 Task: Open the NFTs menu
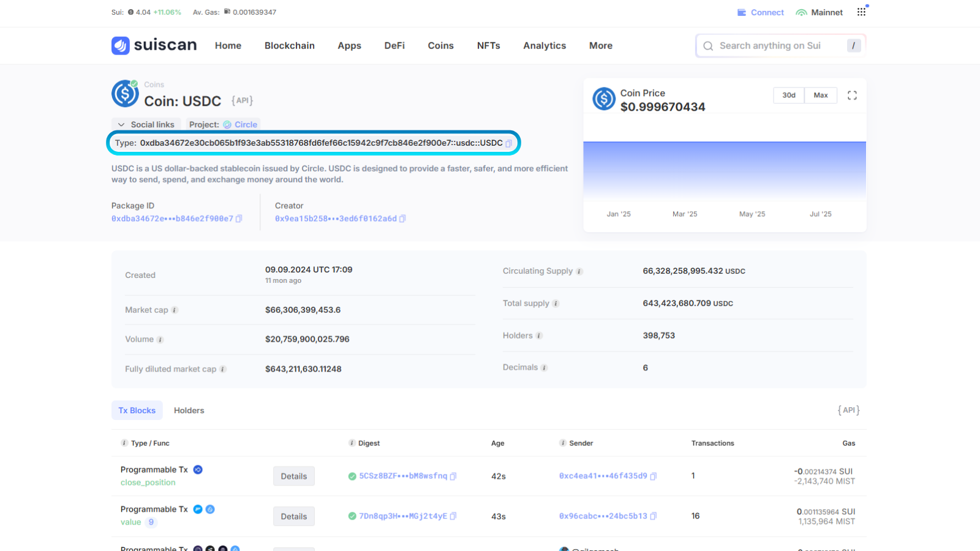(489, 46)
